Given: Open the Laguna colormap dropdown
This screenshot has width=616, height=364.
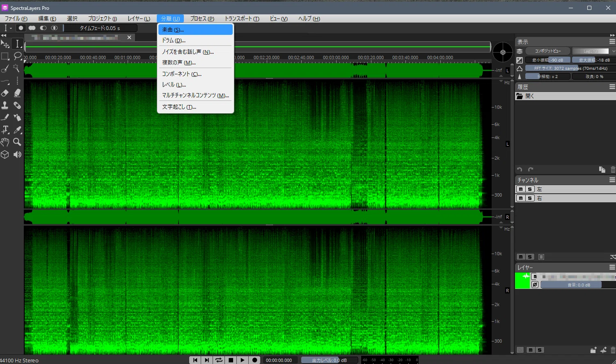Looking at the screenshot, I should (593, 51).
